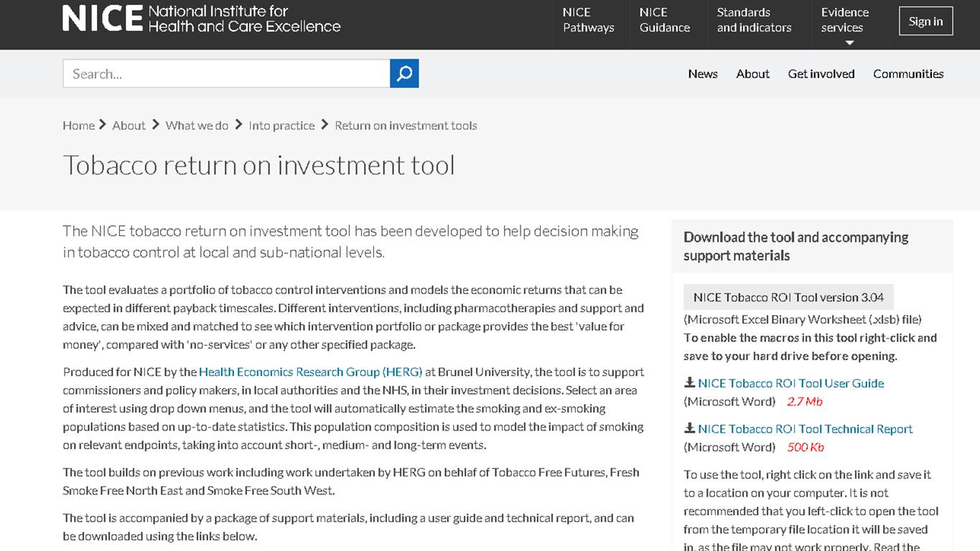Image resolution: width=980 pixels, height=551 pixels.
Task: Open the Into practice breadcrumb
Action: 281,125
